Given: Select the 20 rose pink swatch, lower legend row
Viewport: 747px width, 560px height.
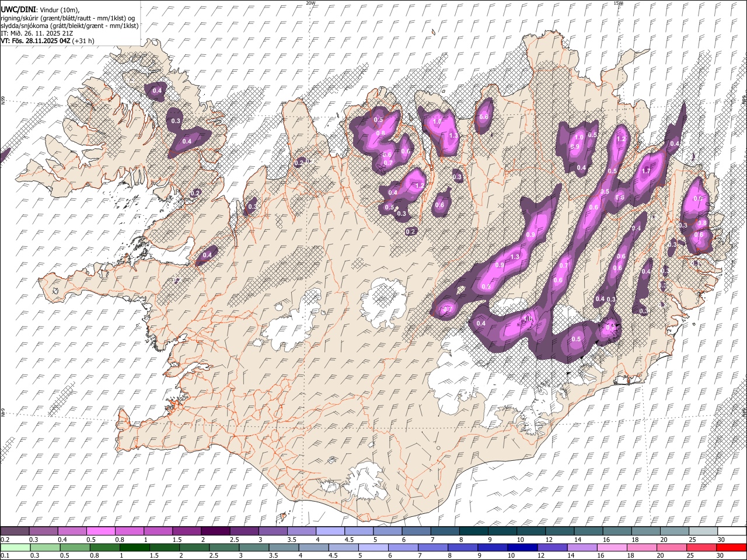Looking at the screenshot, I should [x=672, y=547].
